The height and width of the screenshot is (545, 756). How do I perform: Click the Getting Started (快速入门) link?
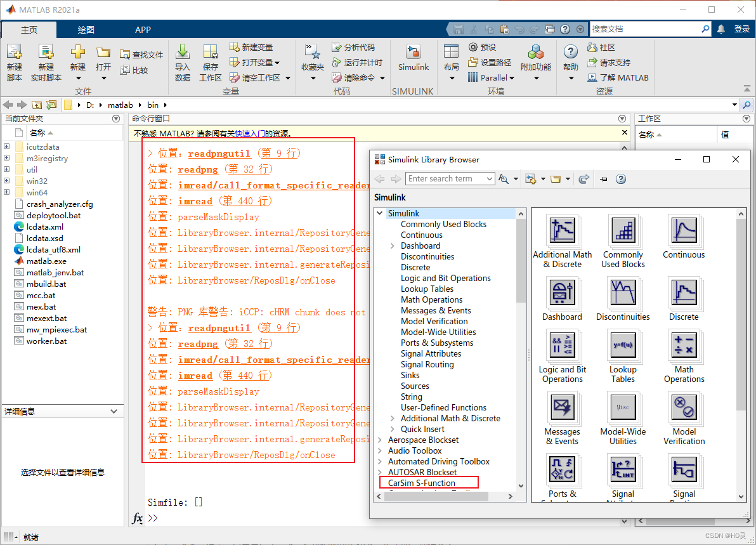point(249,134)
